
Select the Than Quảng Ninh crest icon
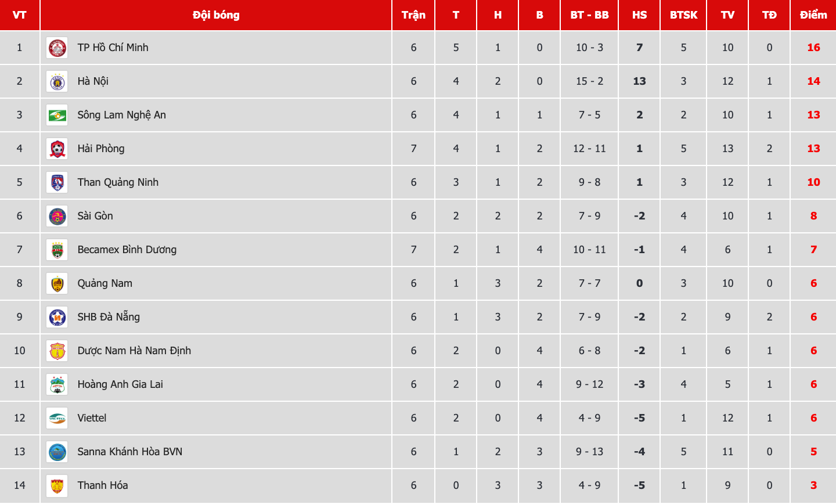coord(57,182)
